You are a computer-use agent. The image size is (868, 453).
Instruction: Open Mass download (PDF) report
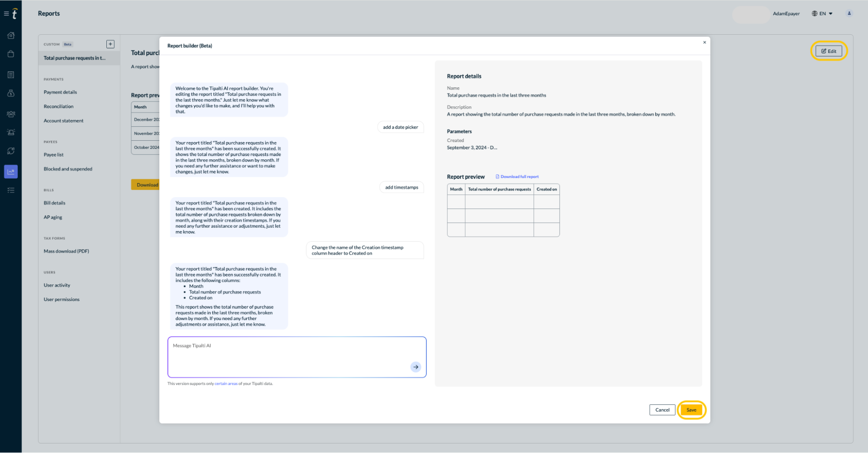[x=66, y=251]
